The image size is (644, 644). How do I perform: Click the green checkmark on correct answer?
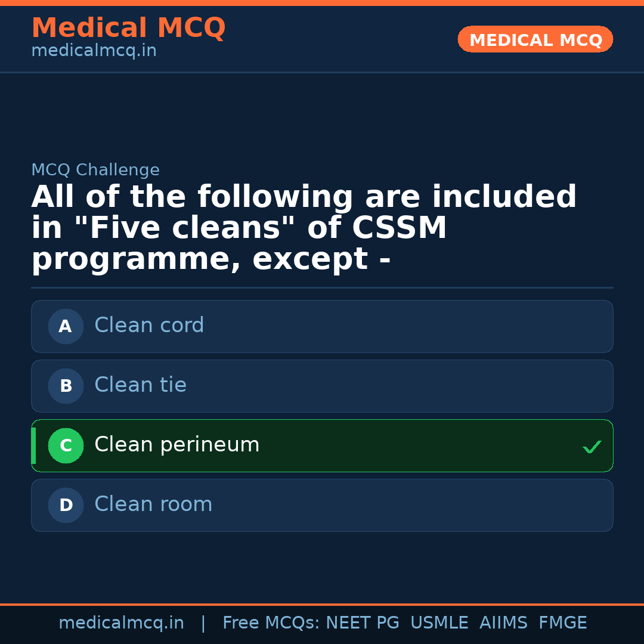point(592,446)
